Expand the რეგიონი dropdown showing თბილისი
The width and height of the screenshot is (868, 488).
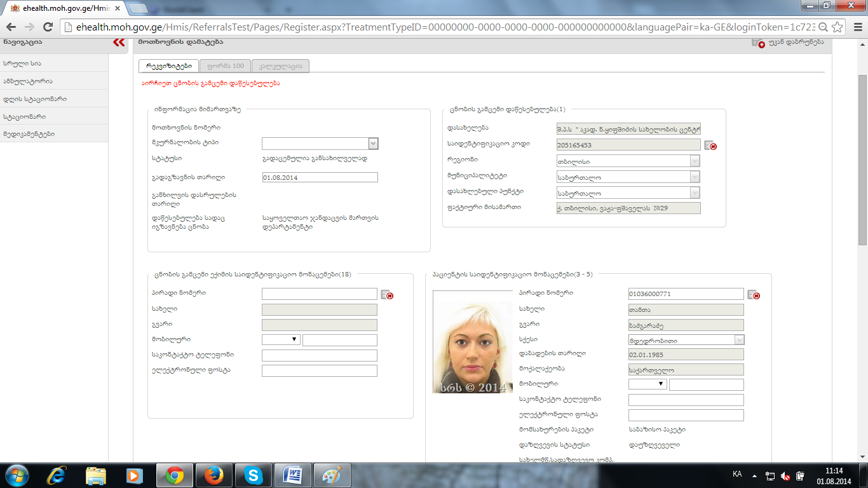[x=695, y=161]
